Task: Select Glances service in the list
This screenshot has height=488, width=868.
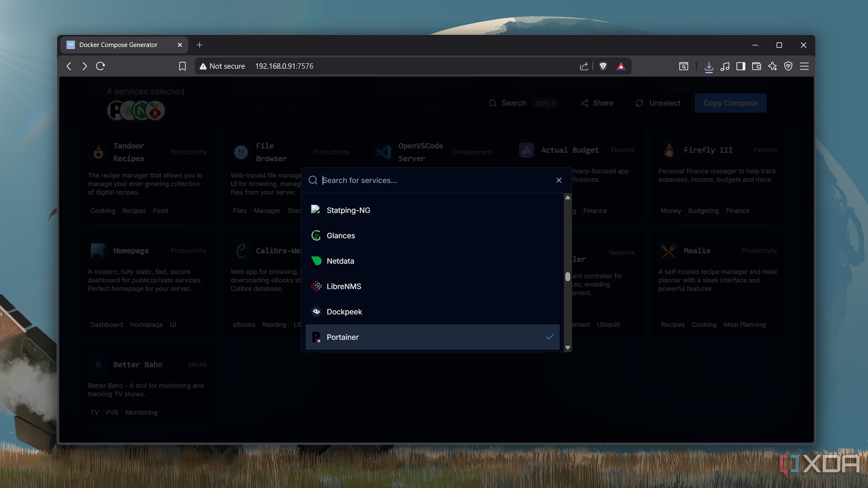Action: 432,235
